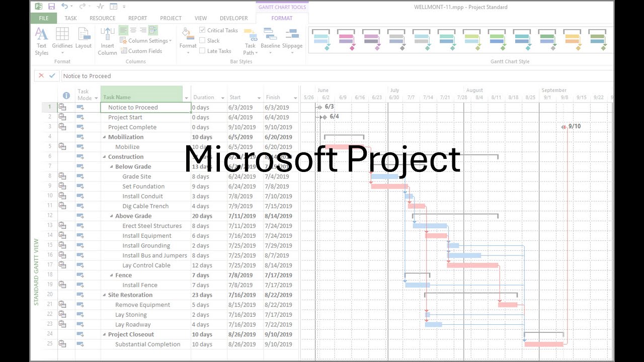The width and height of the screenshot is (644, 362).
Task: Enable the Late Tasks checkbox
Action: point(202,51)
